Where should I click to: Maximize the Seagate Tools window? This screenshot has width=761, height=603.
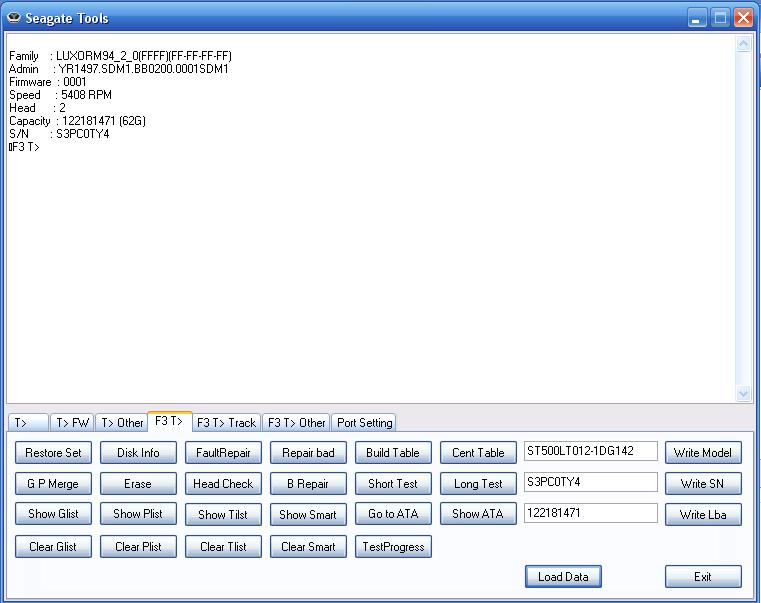point(720,18)
